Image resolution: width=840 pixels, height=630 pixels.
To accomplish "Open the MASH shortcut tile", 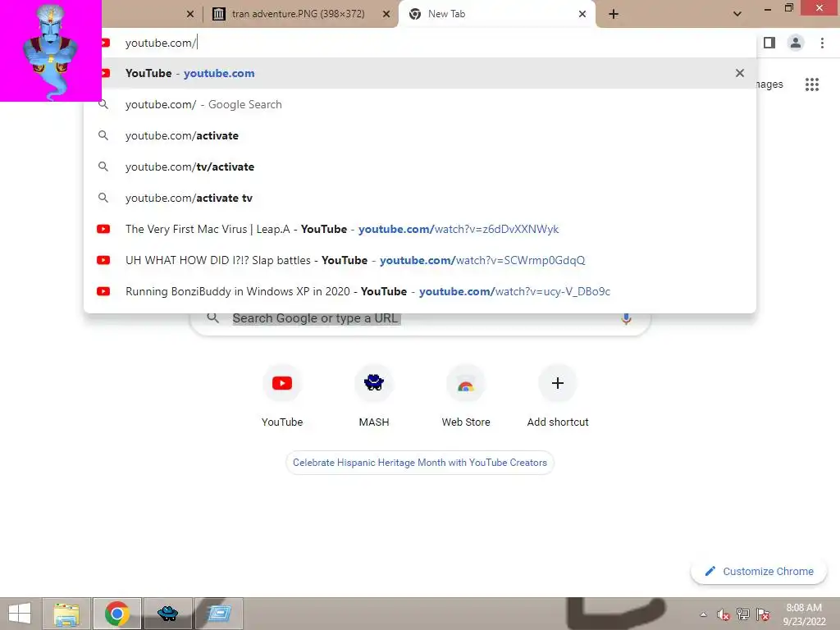I will click(374, 396).
